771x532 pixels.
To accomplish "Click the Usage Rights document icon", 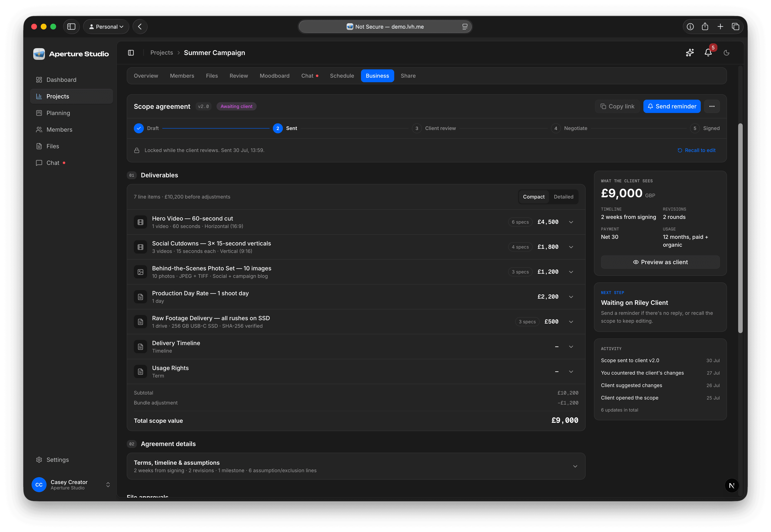I will [x=140, y=372].
